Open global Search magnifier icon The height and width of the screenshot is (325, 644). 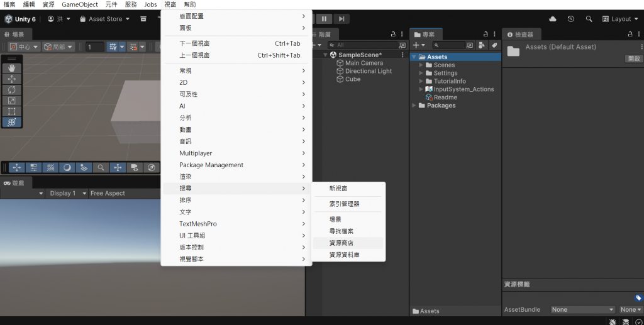(589, 19)
